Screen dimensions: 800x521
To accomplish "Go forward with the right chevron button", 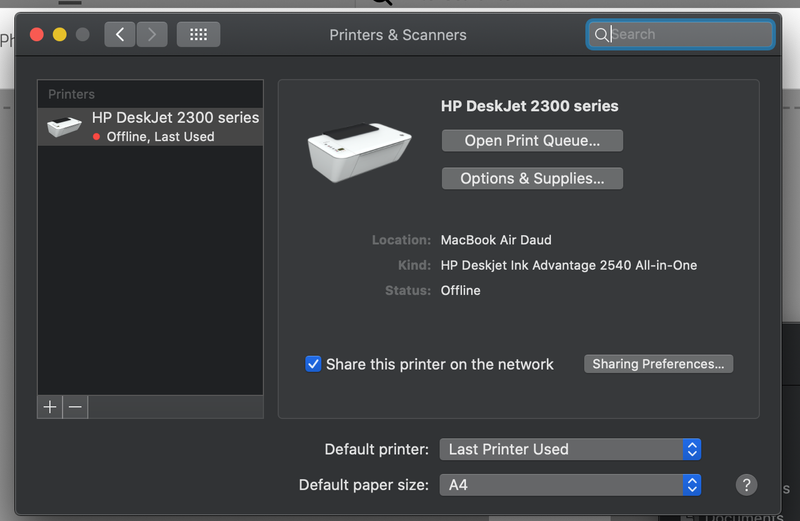I will tap(152, 34).
